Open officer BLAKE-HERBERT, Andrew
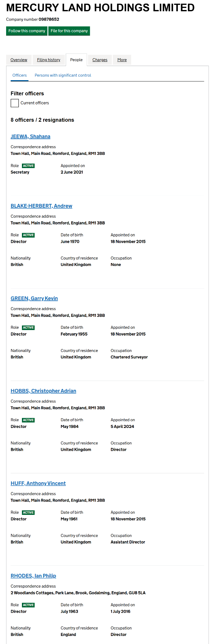The height and width of the screenshot is (644, 214). [x=41, y=206]
